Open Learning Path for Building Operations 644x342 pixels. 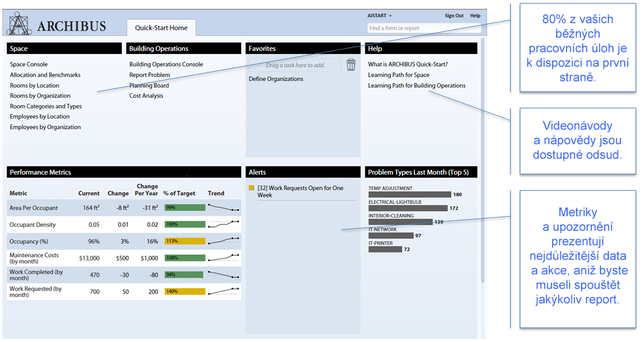click(416, 85)
